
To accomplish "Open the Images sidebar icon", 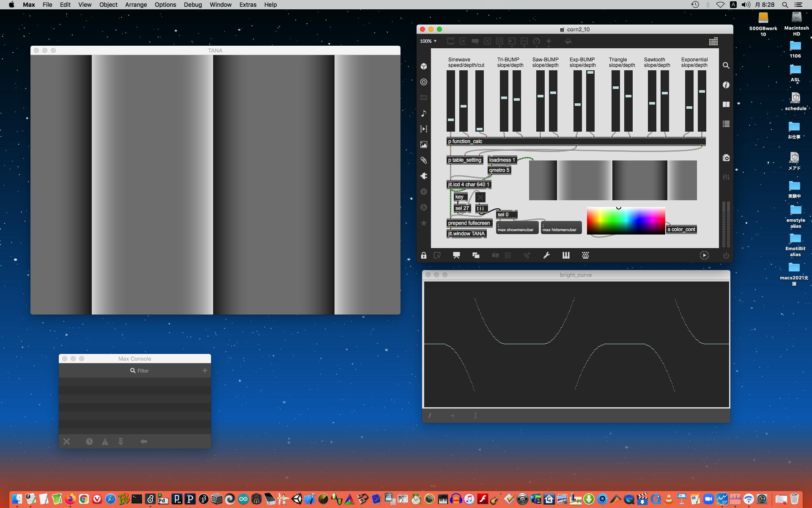I will pyautogui.click(x=424, y=145).
